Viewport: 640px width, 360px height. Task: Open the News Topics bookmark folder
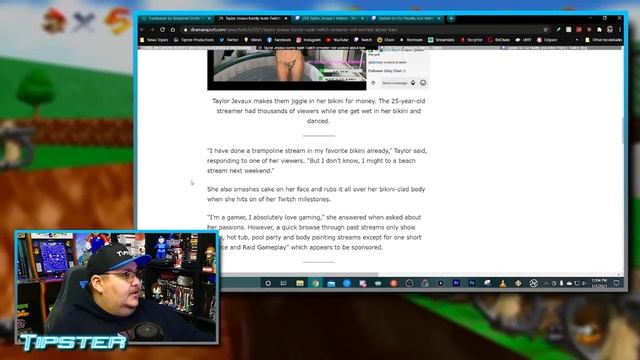coord(154,40)
